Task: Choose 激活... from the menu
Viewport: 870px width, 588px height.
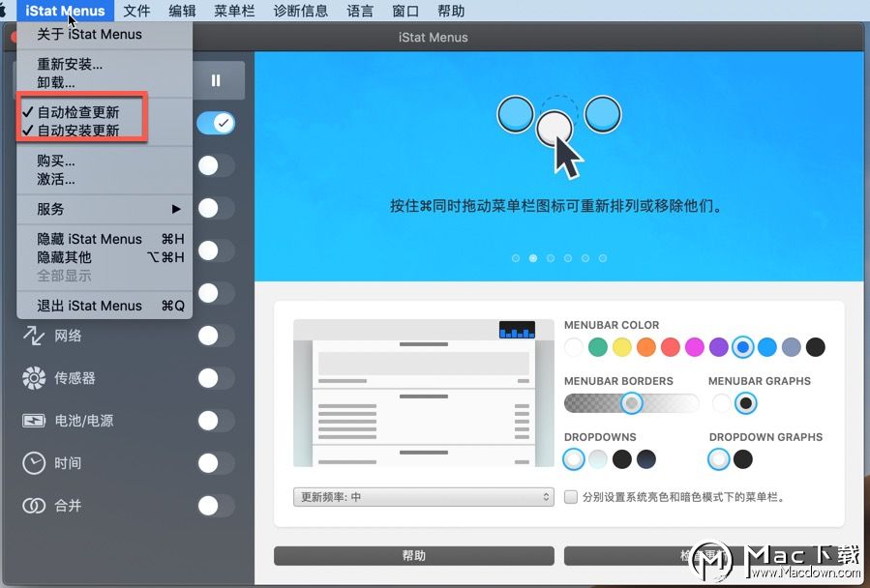Action: (x=105, y=179)
